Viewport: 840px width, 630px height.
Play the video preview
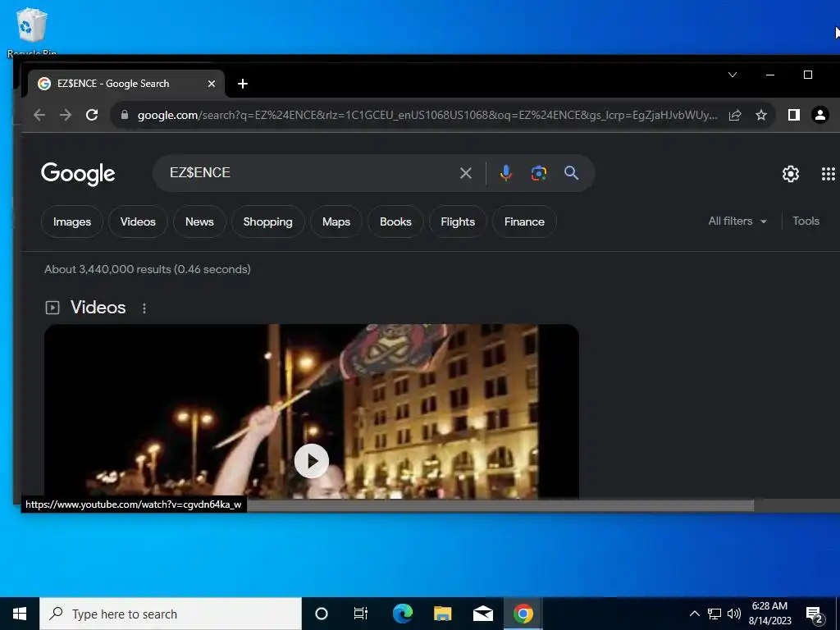point(311,461)
